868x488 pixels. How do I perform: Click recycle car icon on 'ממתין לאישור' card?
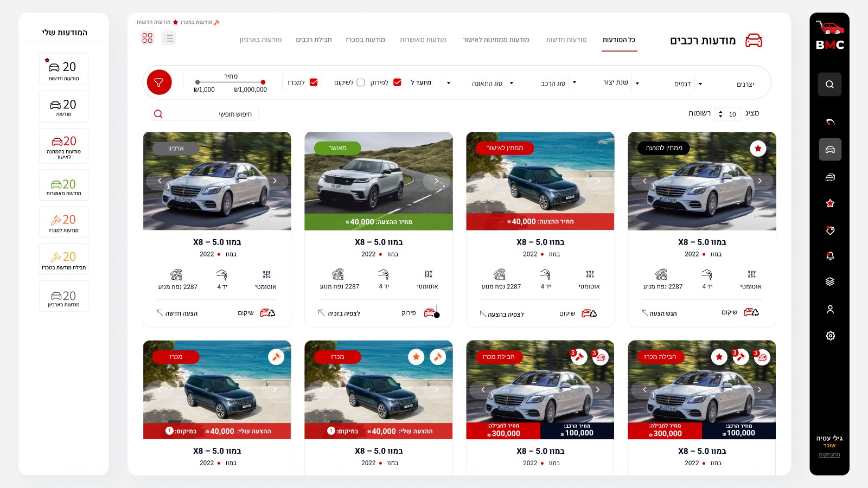pyautogui.click(x=589, y=313)
